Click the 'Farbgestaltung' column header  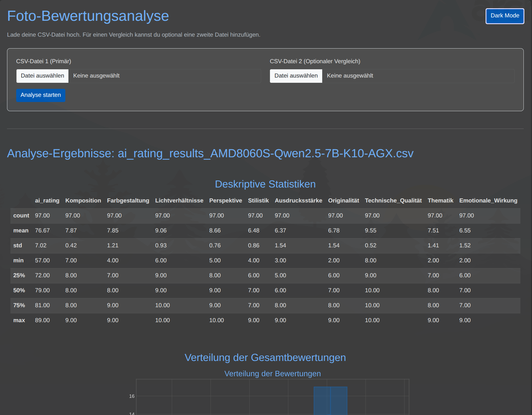[x=128, y=201]
